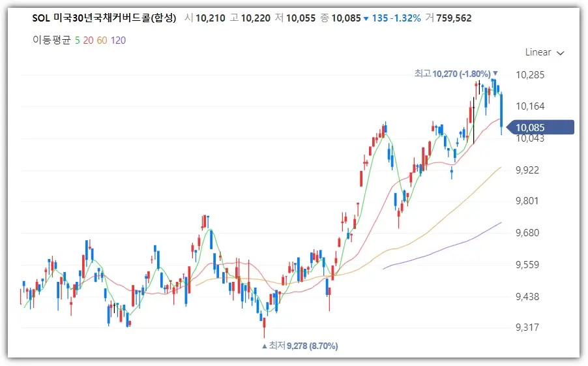This screenshot has height=366, width=588.
Task: Toggle the 5-day moving average line
Action: (x=78, y=40)
